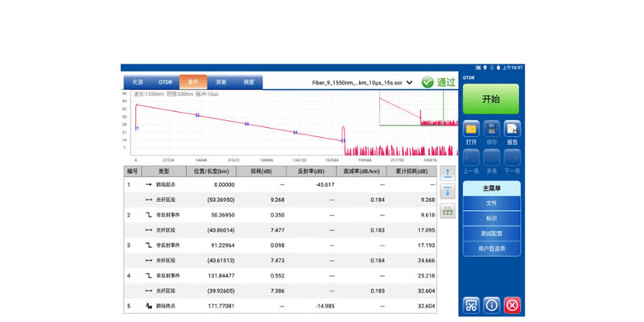The image size is (644, 322).
Task: Click the bottom-left app switcher icon
Action: tap(471, 304)
